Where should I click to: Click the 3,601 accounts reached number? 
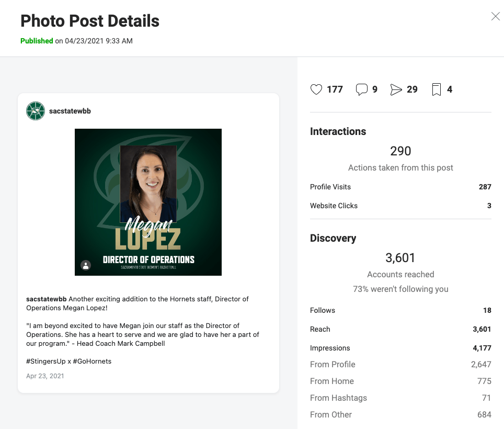point(400,258)
